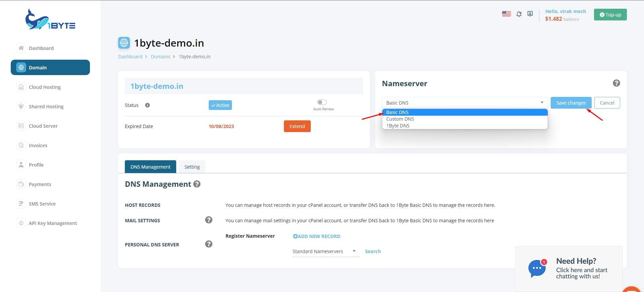This screenshot has height=292, width=644.
Task: Click the 1byte-demo.in card header text
Action: [x=157, y=86]
